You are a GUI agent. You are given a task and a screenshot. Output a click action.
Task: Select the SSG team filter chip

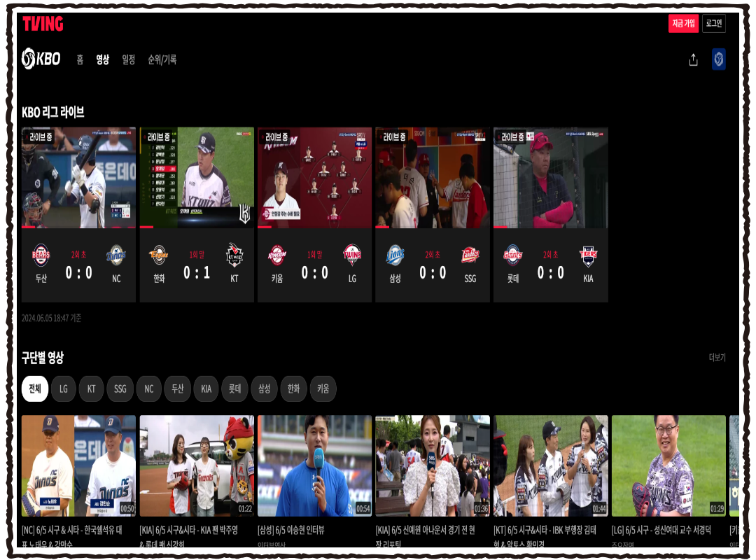[120, 388]
